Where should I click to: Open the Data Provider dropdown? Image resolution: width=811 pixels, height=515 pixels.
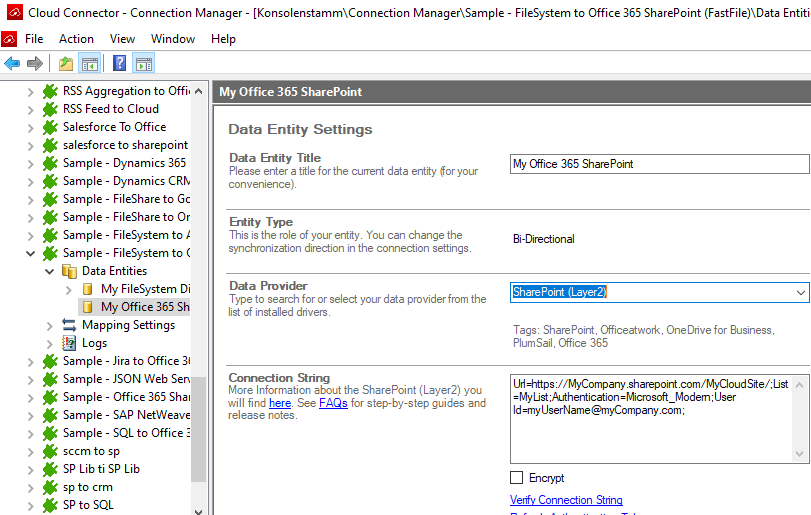click(800, 292)
